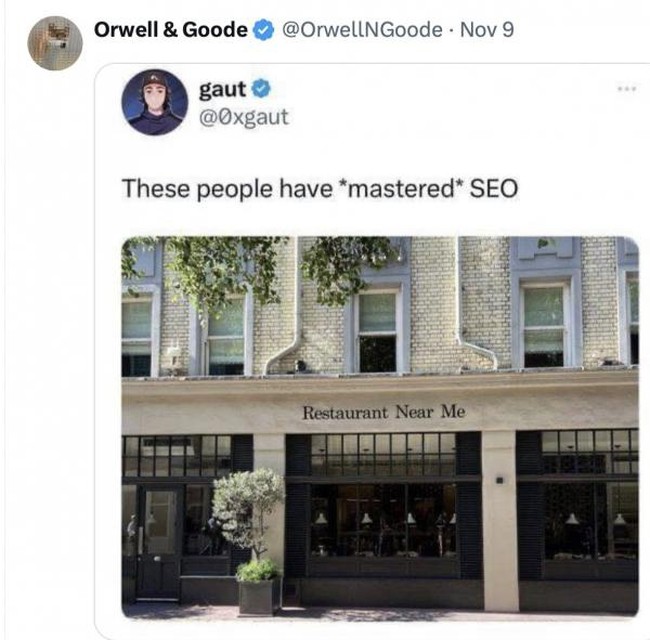Image resolution: width=650 pixels, height=640 pixels.
Task: Open the Nov 9 timestamp link
Action: pos(487,30)
